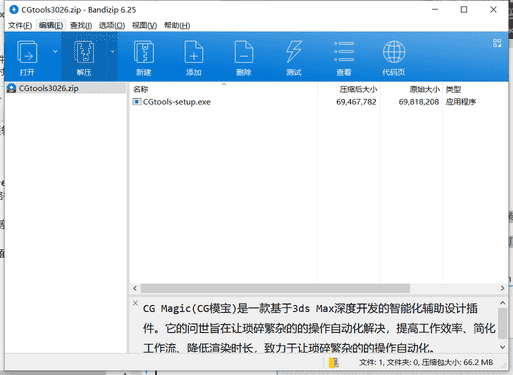Click the archive icon in status bar
The height and width of the screenshot is (375, 513).
tap(333, 362)
